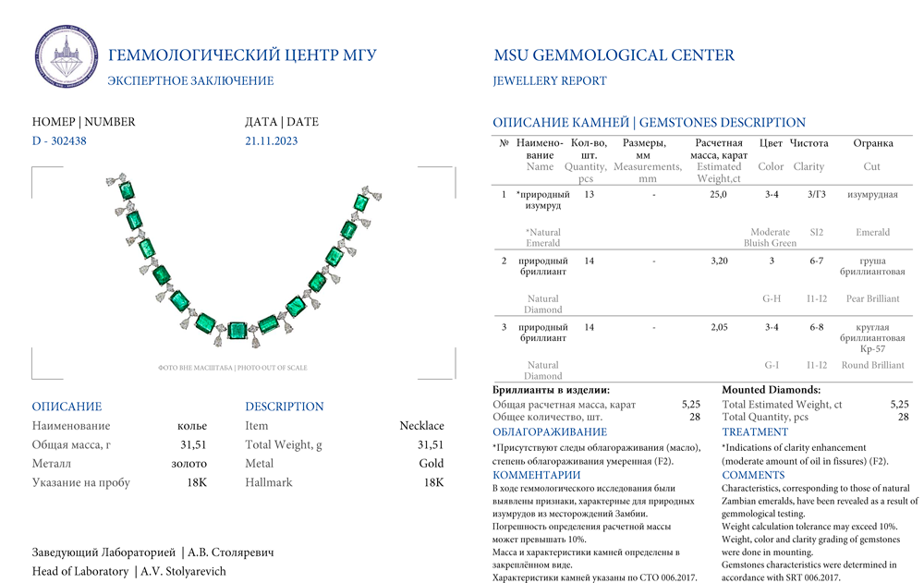
Task: Click the MSU GEMMOLOGICAL CENTER title
Action: point(614,55)
